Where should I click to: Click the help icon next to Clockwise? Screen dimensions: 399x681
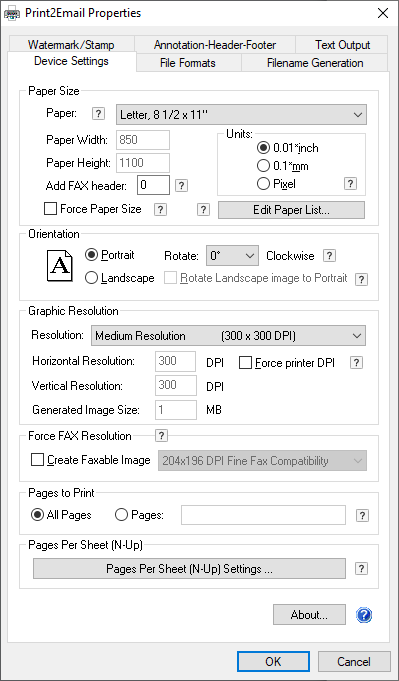[x=330, y=256]
